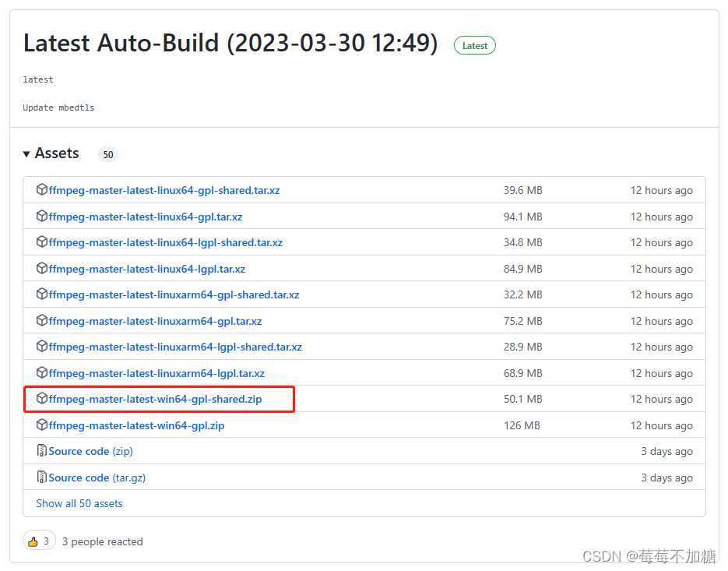
Task: Download ffmpeg-master-latest-linux64-lgpl-shared.tar.xz
Action: (x=165, y=242)
